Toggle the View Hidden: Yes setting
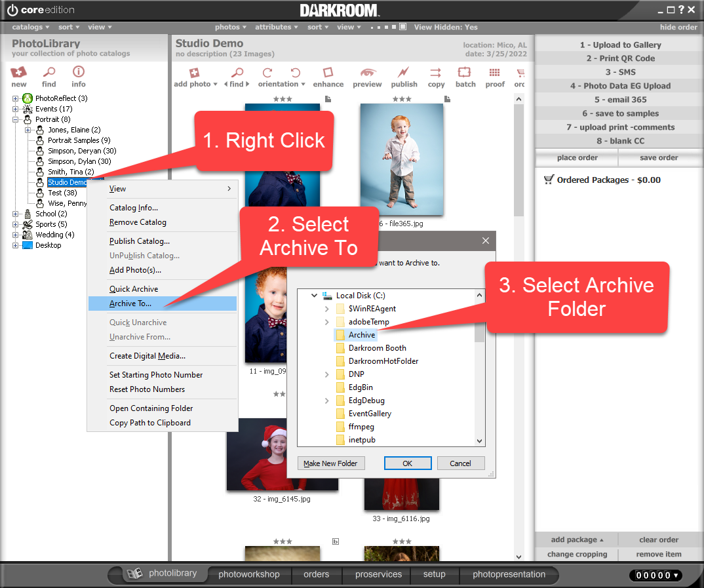Viewport: 704px width, 588px height. [x=446, y=27]
